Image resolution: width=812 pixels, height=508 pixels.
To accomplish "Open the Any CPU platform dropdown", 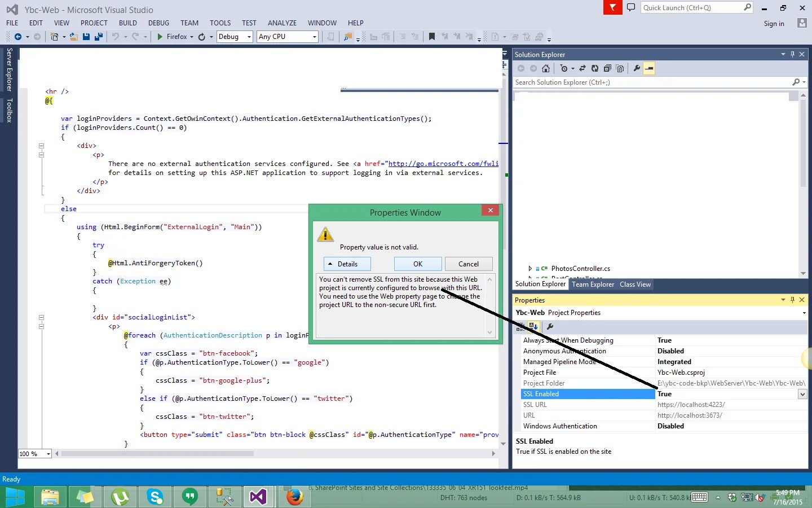I will coord(315,37).
